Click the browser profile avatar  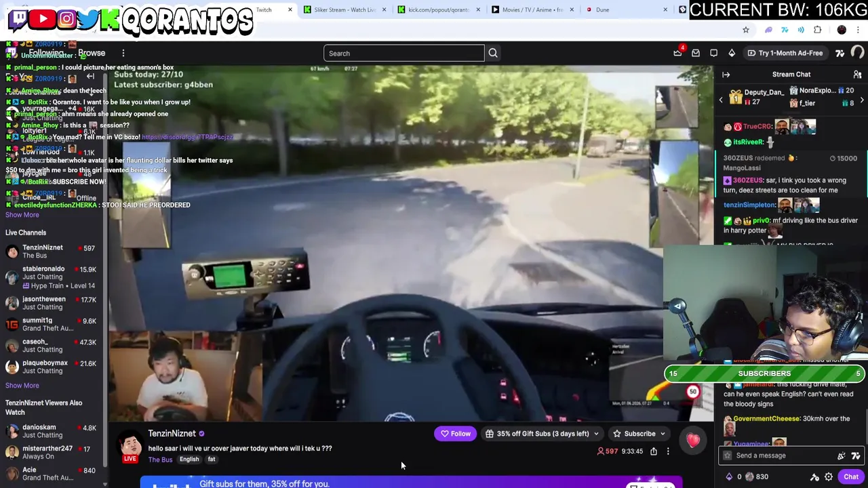tap(842, 30)
